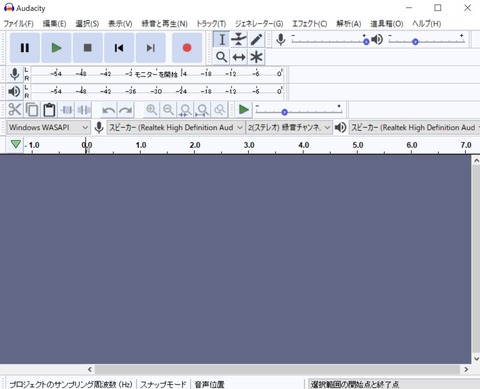Image resolution: width=480 pixels, height=389 pixels.
Task: Click the Zoom toggle icon
Action: coord(220,110)
